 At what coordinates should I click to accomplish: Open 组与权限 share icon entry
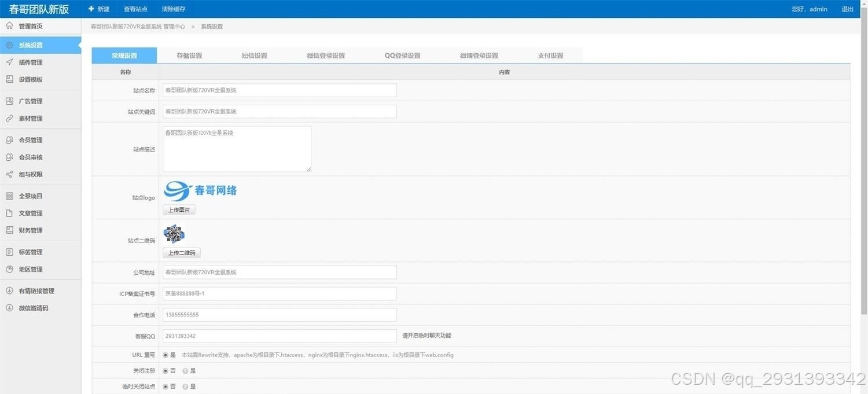click(9, 174)
